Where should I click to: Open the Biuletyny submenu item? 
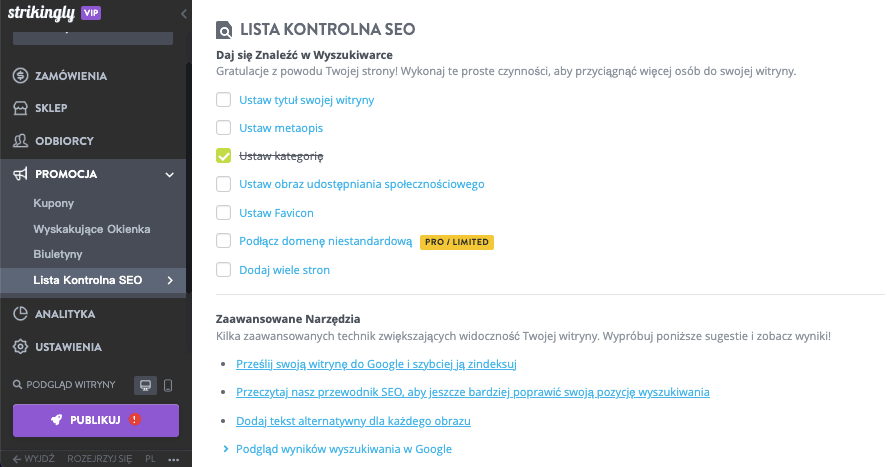click(x=58, y=254)
